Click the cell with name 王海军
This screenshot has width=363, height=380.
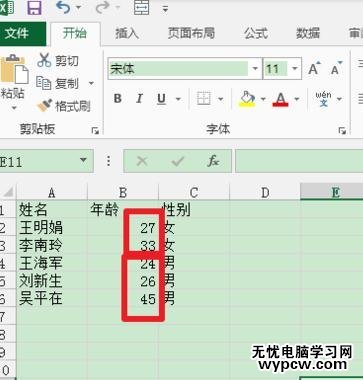[x=52, y=263]
